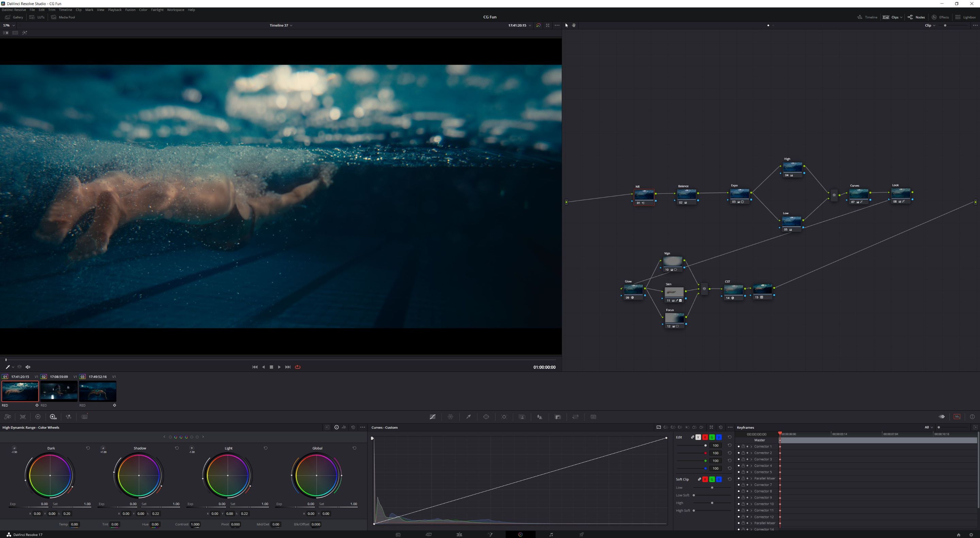
Task: Open the Stereoscopic 3D palette
Action: point(593,417)
